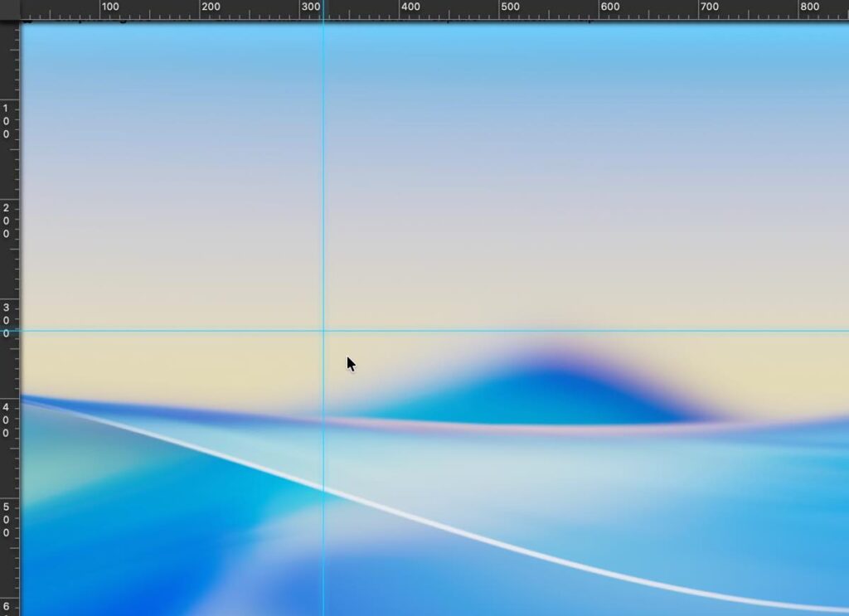The width and height of the screenshot is (849, 616).
Task: Click the 600 label on vertical ruler
Action: tap(7, 608)
